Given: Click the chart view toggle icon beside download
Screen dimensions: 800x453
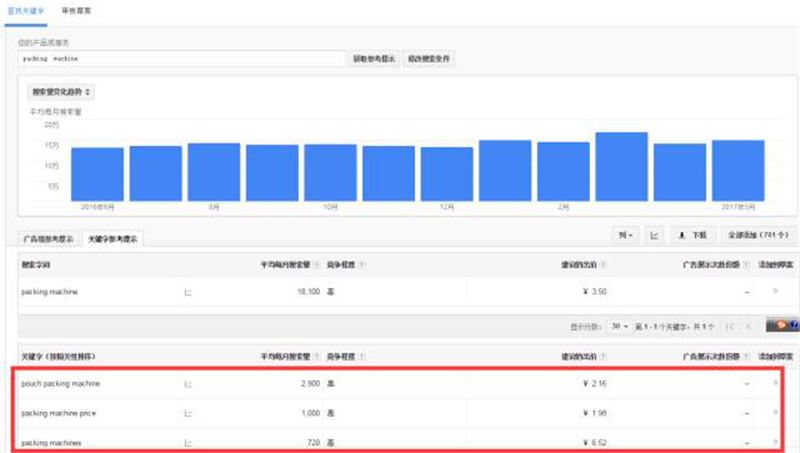Looking at the screenshot, I should (x=655, y=235).
